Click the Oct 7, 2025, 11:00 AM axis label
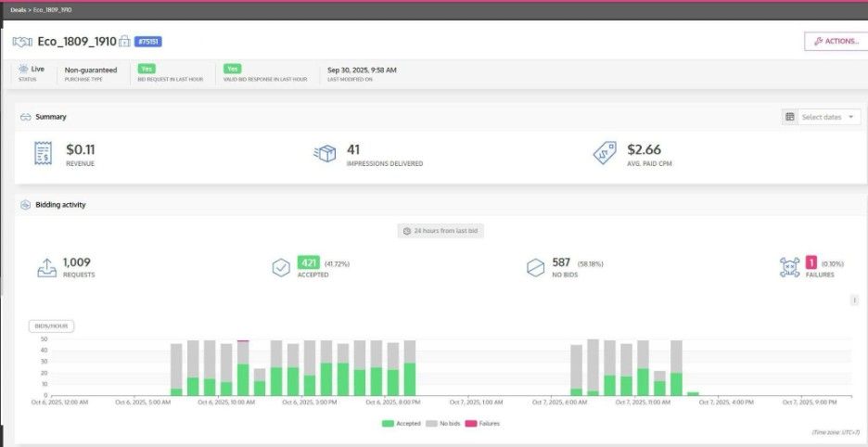 click(x=644, y=402)
